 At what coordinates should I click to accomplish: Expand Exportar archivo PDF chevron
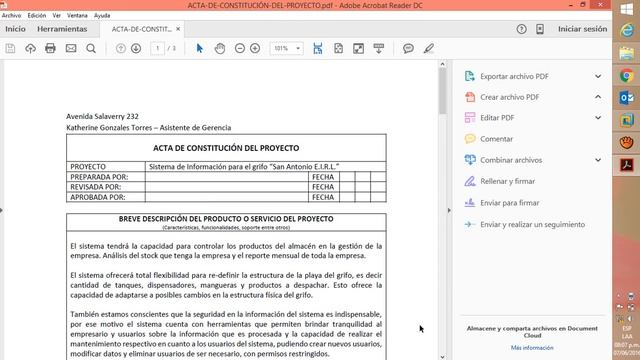(598, 76)
